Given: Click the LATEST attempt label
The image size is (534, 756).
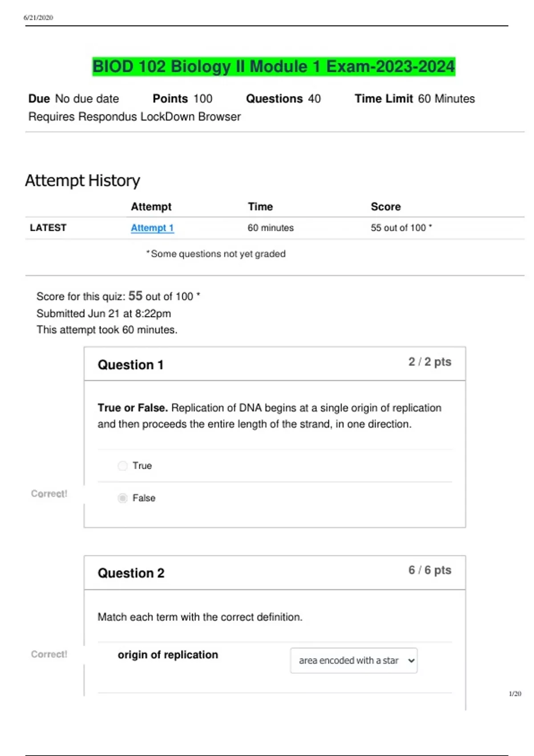Looking at the screenshot, I should click(x=48, y=227).
